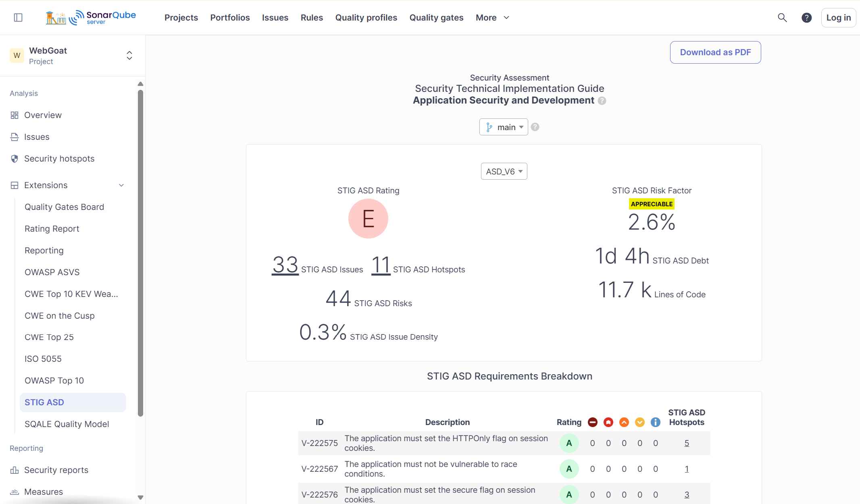
Task: Click the info severity blue column icon
Action: pos(656,422)
